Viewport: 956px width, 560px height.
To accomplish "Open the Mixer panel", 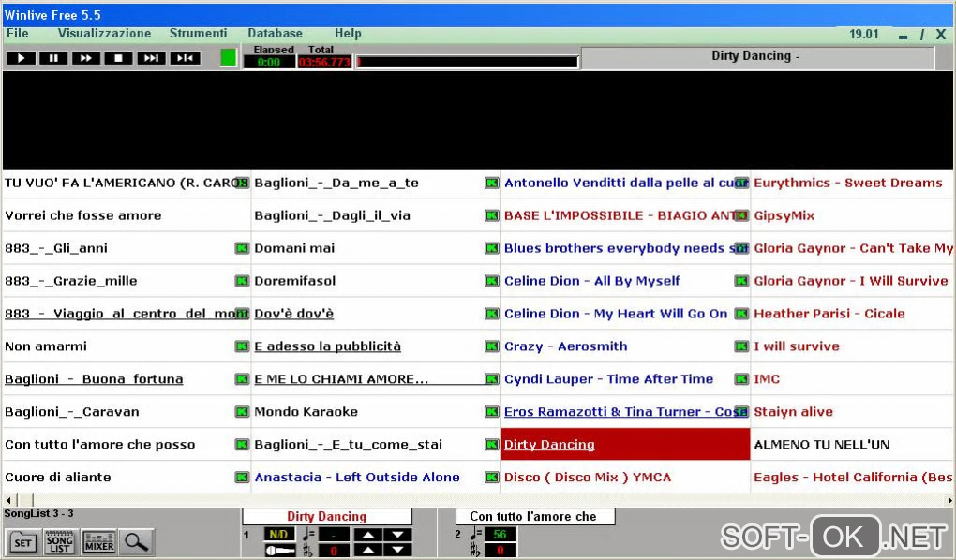I will coord(98,542).
